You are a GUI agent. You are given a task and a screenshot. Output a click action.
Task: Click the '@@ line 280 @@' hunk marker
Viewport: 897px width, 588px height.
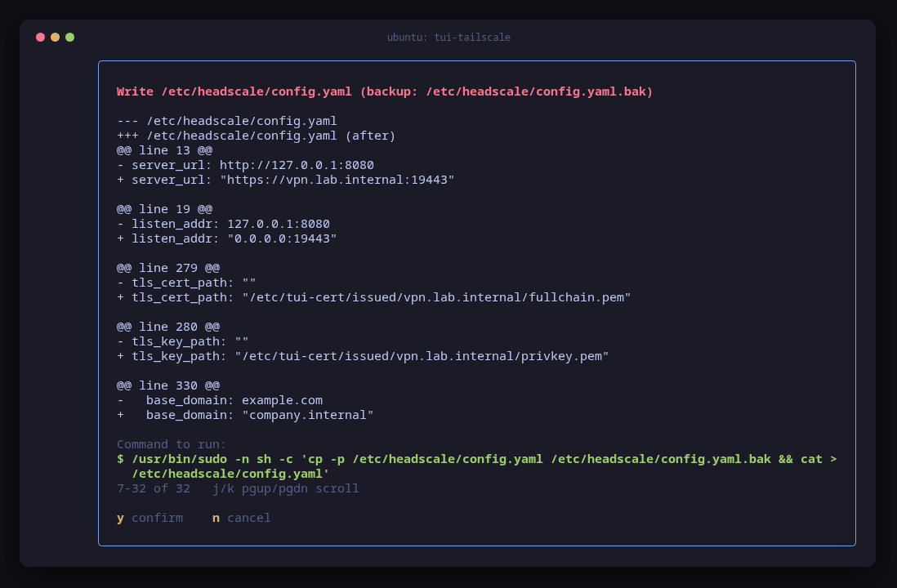pyautogui.click(x=168, y=327)
